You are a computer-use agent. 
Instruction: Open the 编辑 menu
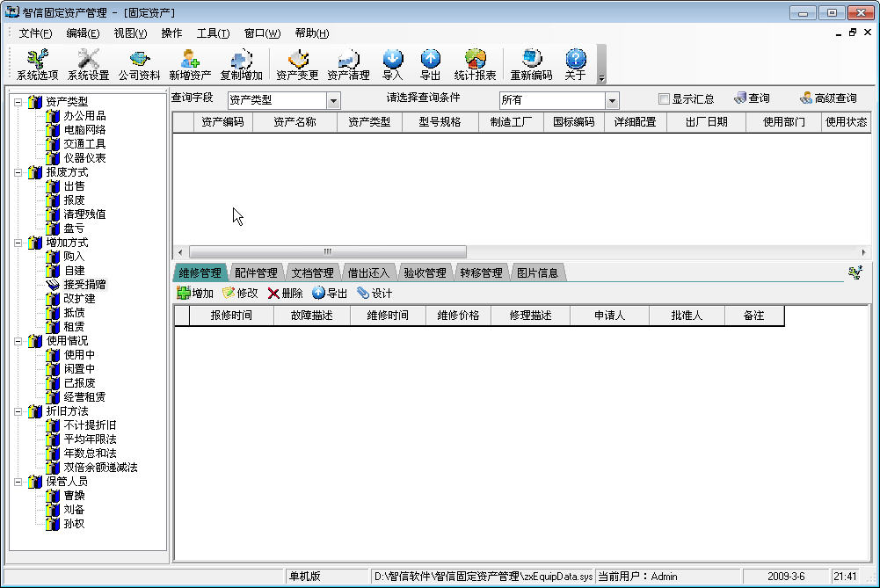point(83,33)
